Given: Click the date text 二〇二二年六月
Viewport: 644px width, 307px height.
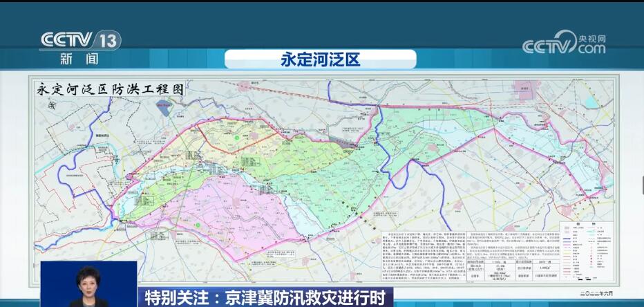Looking at the screenshot, I should point(596,292).
